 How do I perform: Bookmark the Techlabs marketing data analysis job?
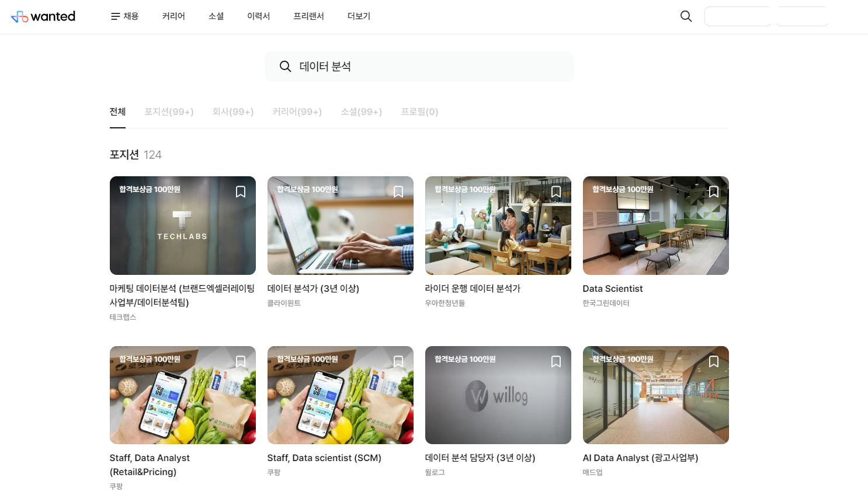pyautogui.click(x=240, y=192)
